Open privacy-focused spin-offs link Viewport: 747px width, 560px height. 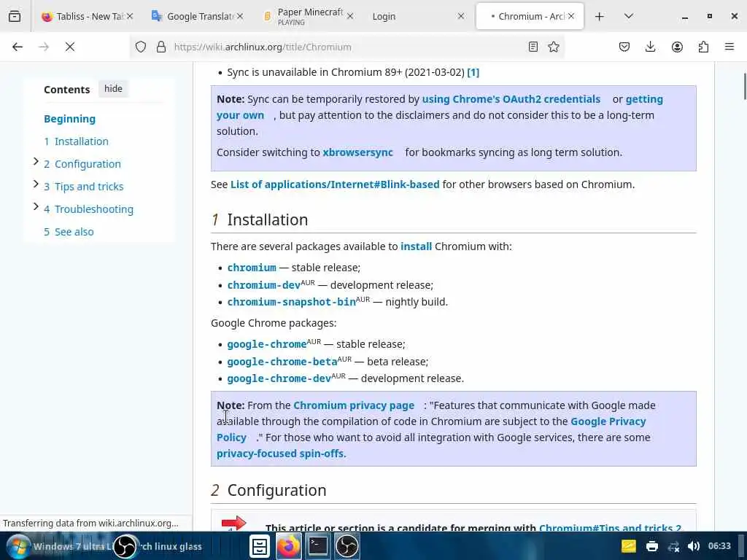pos(280,454)
